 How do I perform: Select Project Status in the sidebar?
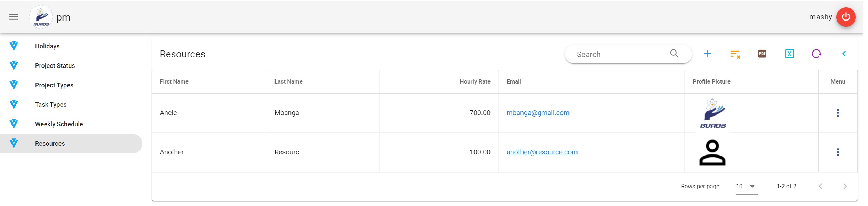point(55,66)
